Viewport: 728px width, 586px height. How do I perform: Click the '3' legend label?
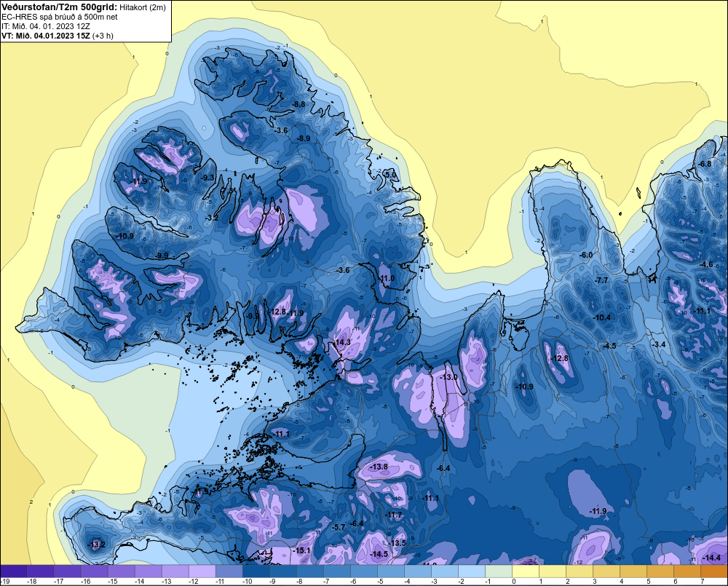(x=594, y=582)
